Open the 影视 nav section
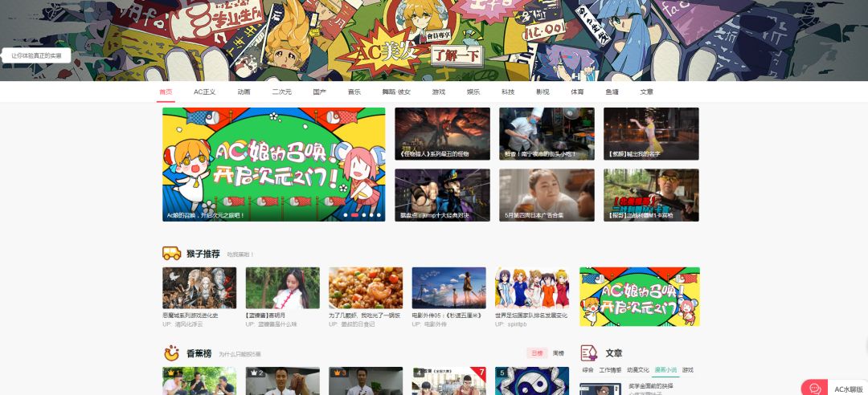Image resolution: width=868 pixels, height=395 pixels. tap(542, 92)
